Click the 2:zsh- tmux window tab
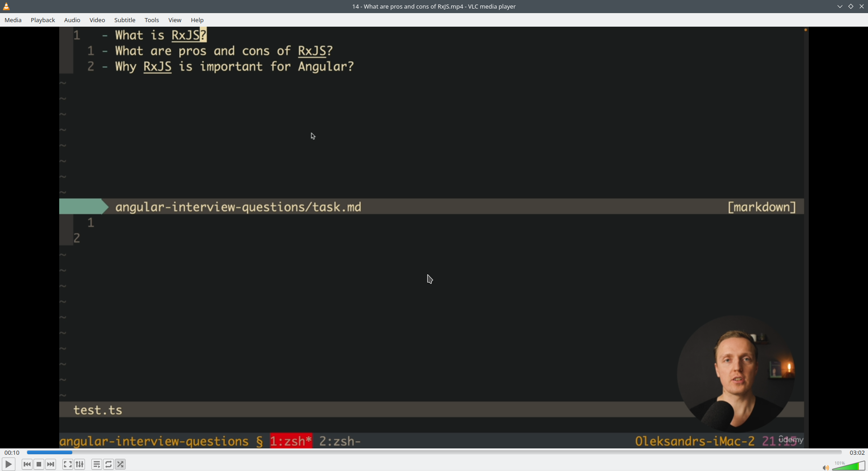Image resolution: width=868 pixels, height=471 pixels. pos(340,441)
